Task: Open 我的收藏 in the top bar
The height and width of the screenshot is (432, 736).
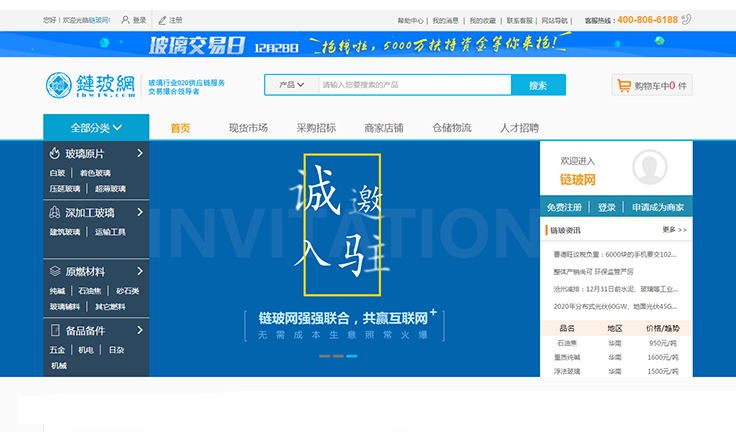Action: (483, 21)
